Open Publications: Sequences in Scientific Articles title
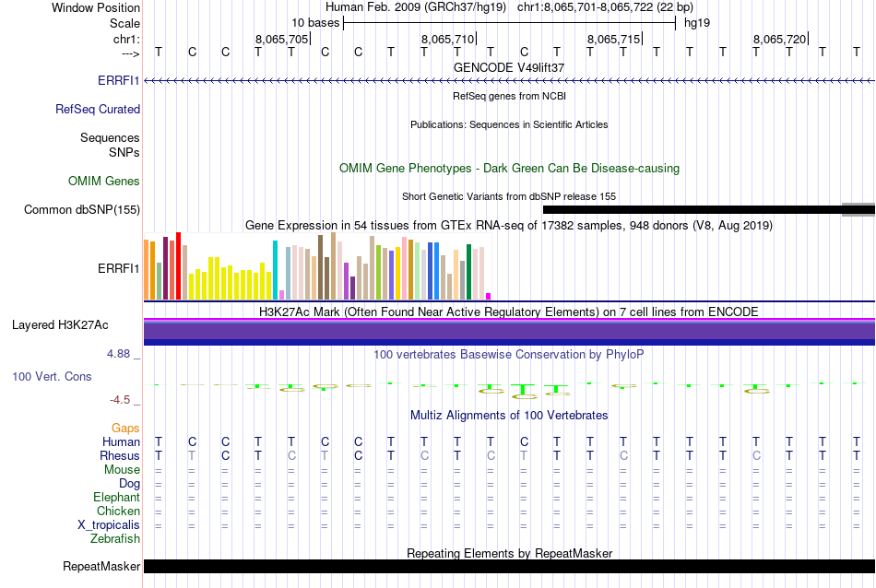Viewport: 876px width, 588px height. (509, 124)
